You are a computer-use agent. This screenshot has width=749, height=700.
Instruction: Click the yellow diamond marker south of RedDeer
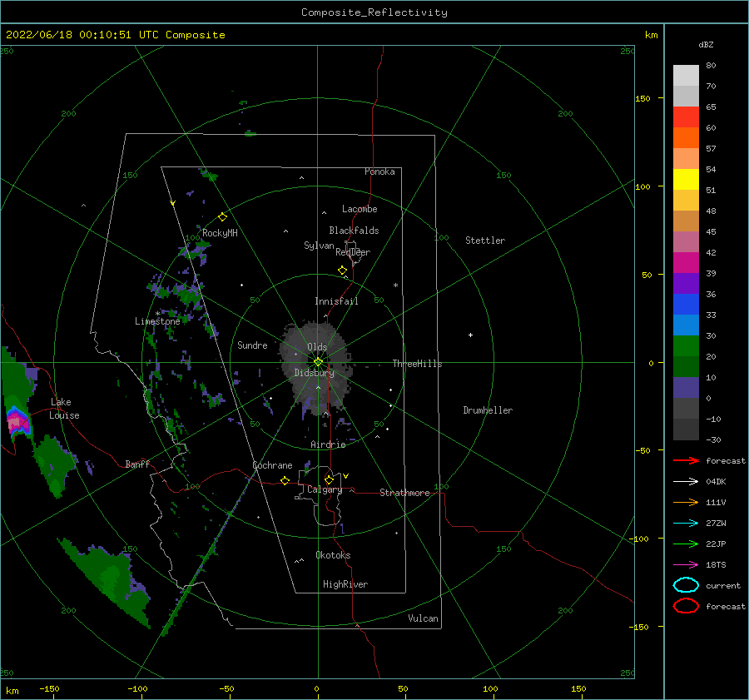click(342, 271)
